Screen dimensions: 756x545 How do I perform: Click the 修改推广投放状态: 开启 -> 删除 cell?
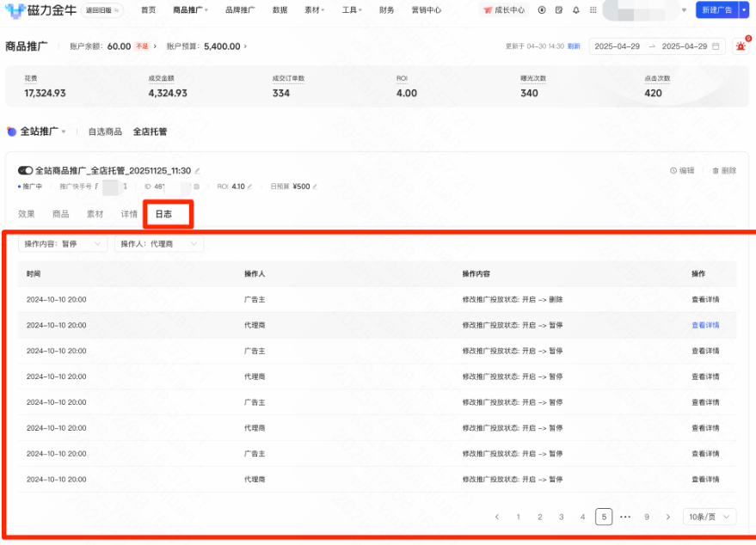[513, 299]
